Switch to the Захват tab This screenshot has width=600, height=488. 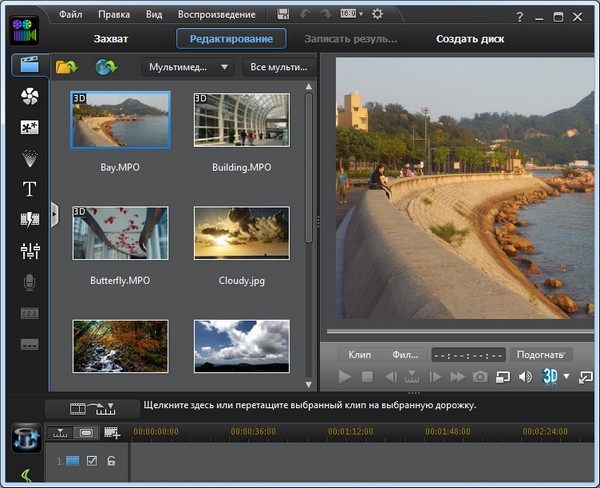point(110,39)
